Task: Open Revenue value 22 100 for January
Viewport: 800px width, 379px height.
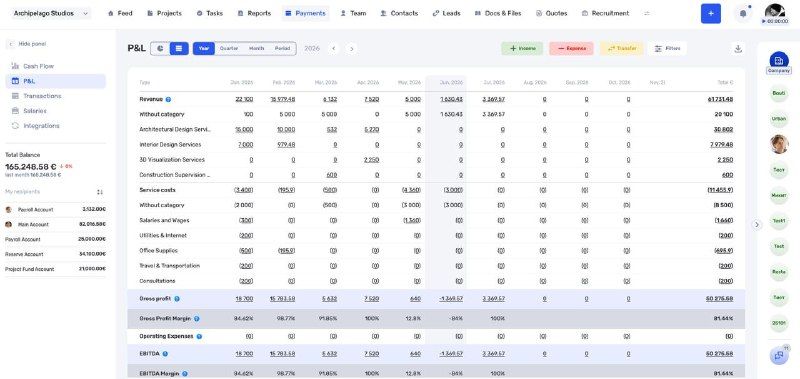Action: 244,99
